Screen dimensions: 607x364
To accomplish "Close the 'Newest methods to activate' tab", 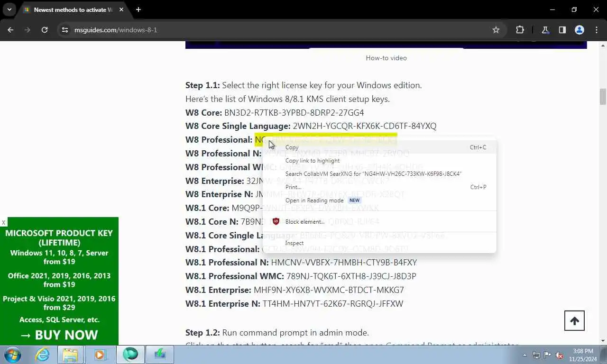I will (x=121, y=9).
